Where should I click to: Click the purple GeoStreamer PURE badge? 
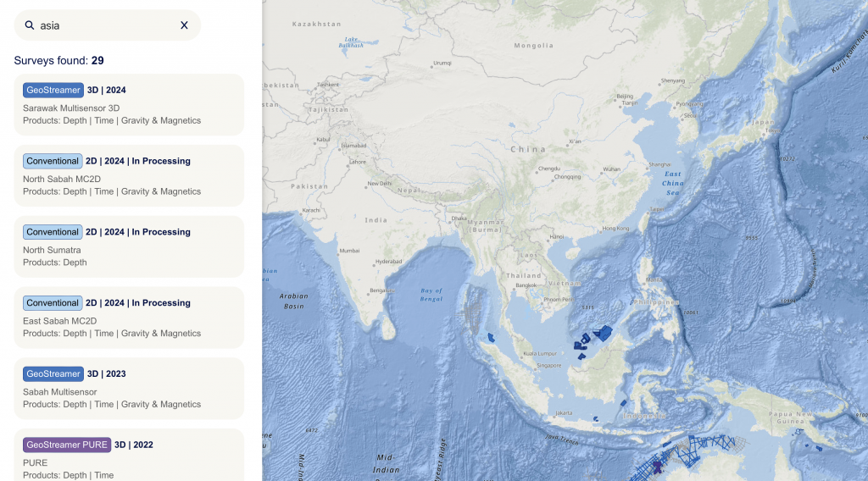click(67, 445)
